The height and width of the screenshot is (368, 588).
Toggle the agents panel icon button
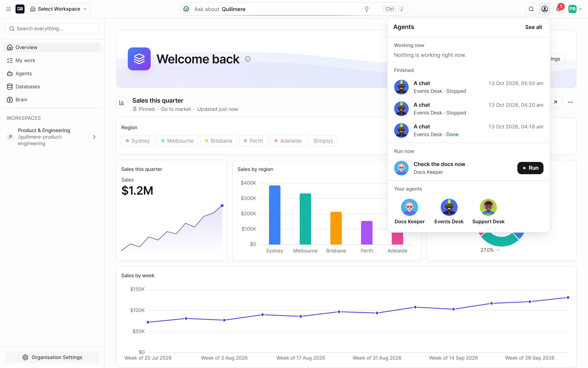tap(545, 9)
